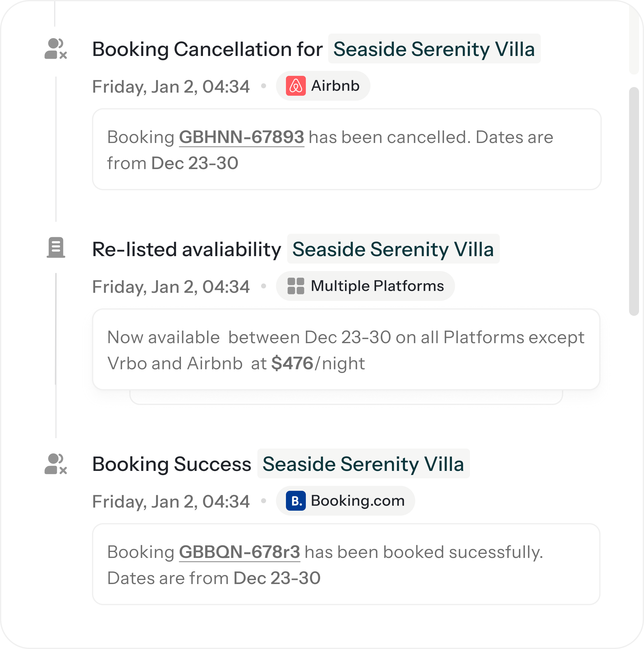Open booking GBHNN-67893 details

click(241, 137)
